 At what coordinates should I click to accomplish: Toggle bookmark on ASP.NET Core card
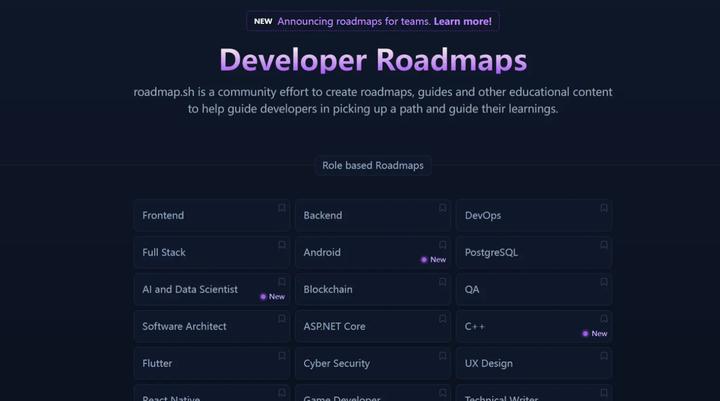point(443,319)
